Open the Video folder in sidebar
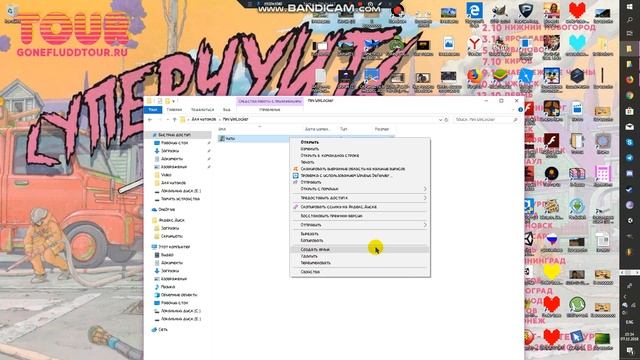Image resolution: width=640 pixels, height=360 pixels. (x=166, y=175)
